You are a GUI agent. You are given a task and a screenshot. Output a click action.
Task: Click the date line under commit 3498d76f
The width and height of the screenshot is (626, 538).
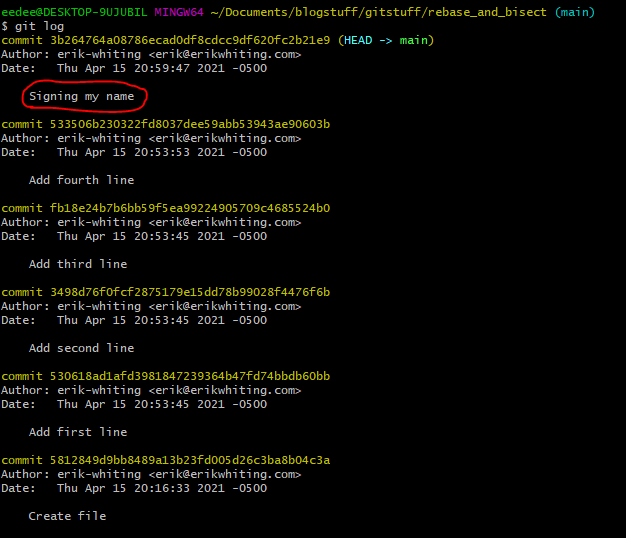point(134,320)
